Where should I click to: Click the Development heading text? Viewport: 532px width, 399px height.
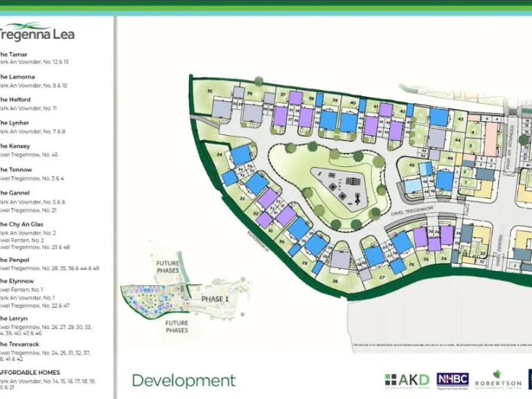tap(184, 380)
